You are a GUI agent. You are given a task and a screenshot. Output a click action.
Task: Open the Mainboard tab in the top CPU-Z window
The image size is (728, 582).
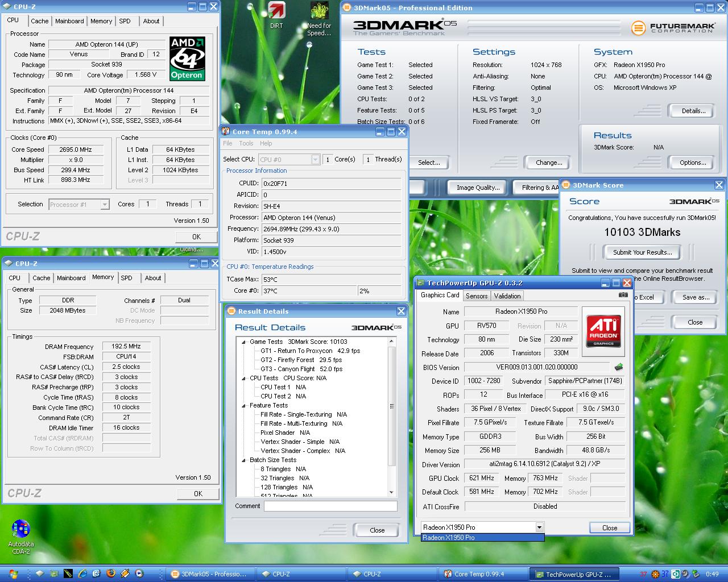coord(69,21)
